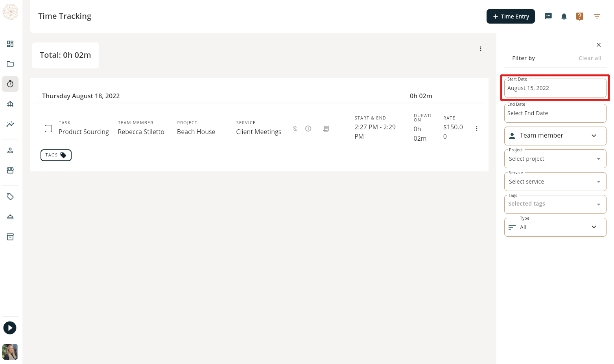Open the tag icon in the sidebar
The height and width of the screenshot is (364, 614).
(x=10, y=197)
